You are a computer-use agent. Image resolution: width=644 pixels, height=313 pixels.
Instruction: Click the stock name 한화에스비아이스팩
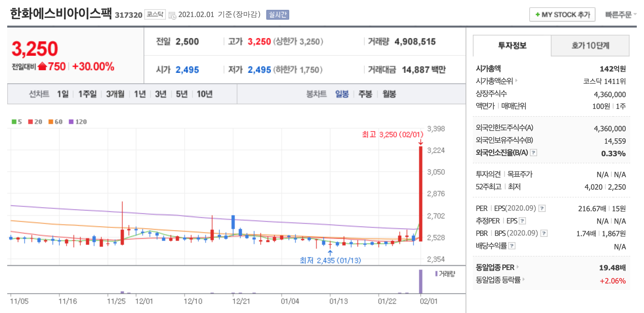(61, 14)
